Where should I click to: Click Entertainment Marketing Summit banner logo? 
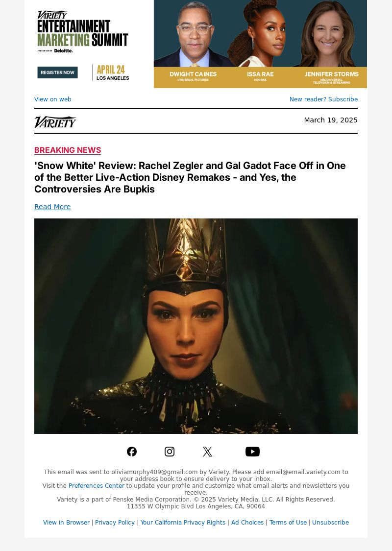pyautogui.click(x=83, y=32)
